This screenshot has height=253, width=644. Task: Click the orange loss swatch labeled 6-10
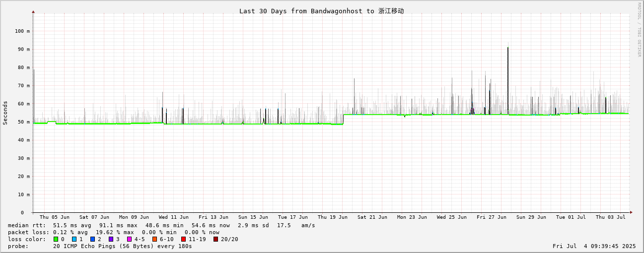pos(154,239)
